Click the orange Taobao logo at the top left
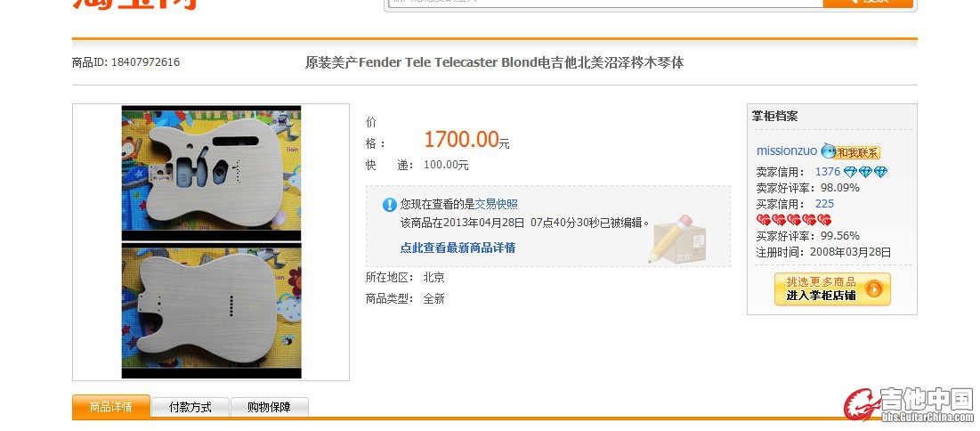Image resolution: width=980 pixels, height=431 pixels. 135,4
